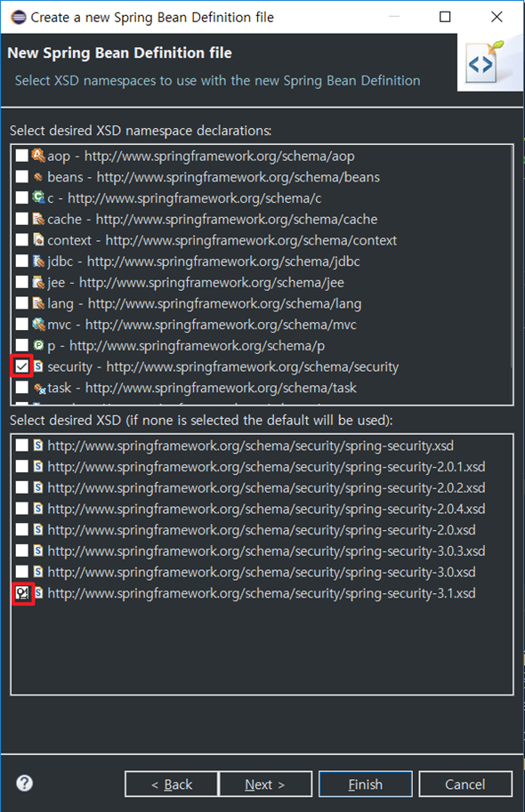This screenshot has width=525, height=812.
Task: Click the jee namespace icon
Action: coord(38,282)
